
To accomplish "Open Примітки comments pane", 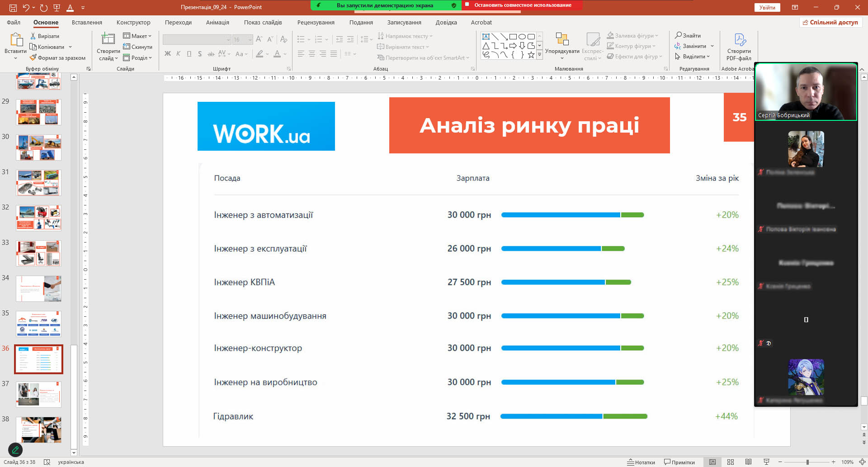I will coord(679,462).
